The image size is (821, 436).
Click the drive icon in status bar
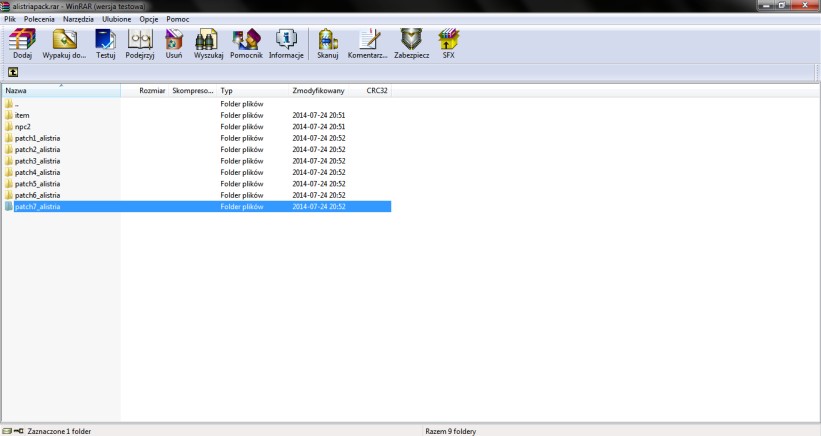click(7, 431)
